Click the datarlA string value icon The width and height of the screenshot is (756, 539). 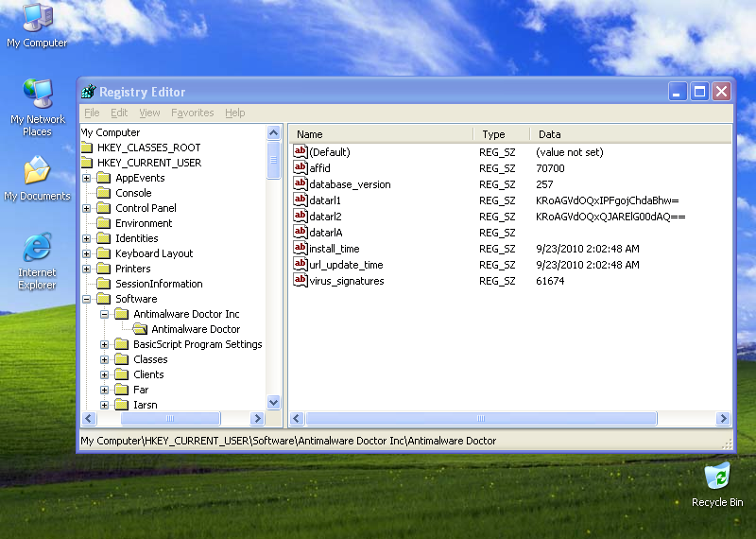click(300, 232)
